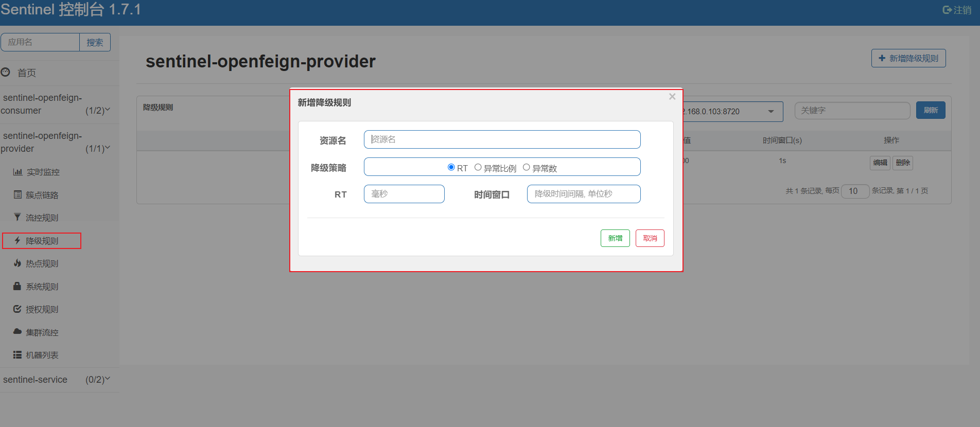Close the 新增降级规则 dialog with X
This screenshot has height=427, width=980.
pyautogui.click(x=672, y=97)
